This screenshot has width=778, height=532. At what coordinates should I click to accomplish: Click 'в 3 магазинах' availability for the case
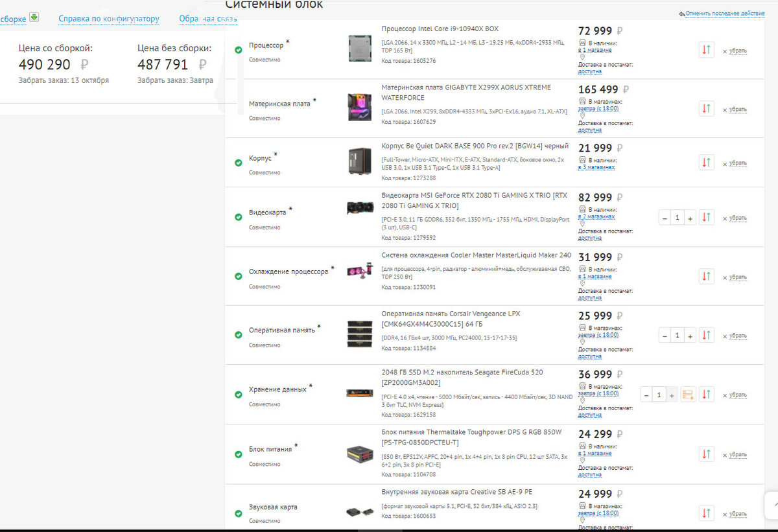(596, 167)
